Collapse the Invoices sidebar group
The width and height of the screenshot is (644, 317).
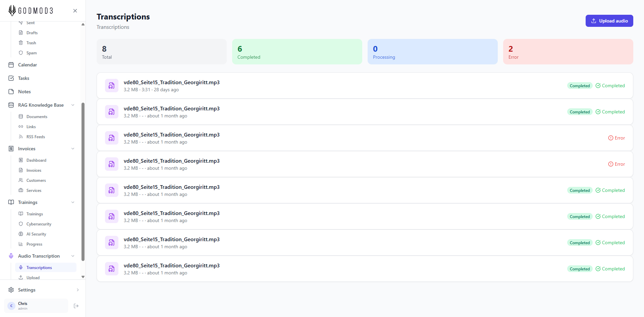point(73,149)
